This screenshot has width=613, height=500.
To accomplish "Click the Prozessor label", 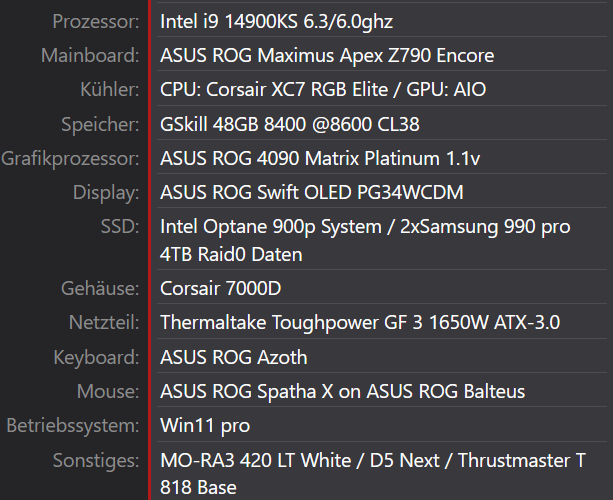I will pyautogui.click(x=88, y=20).
